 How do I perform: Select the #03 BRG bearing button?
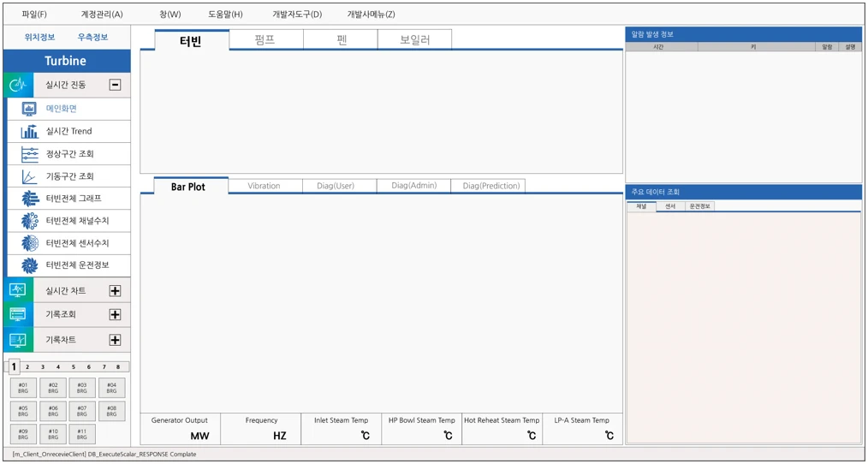point(82,388)
